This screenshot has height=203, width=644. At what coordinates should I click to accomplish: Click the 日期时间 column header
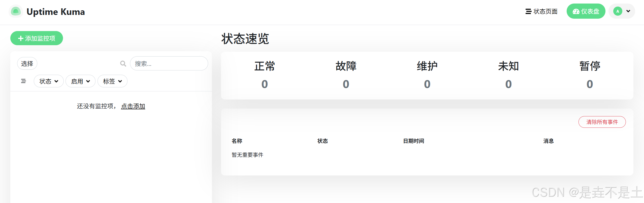click(414, 141)
